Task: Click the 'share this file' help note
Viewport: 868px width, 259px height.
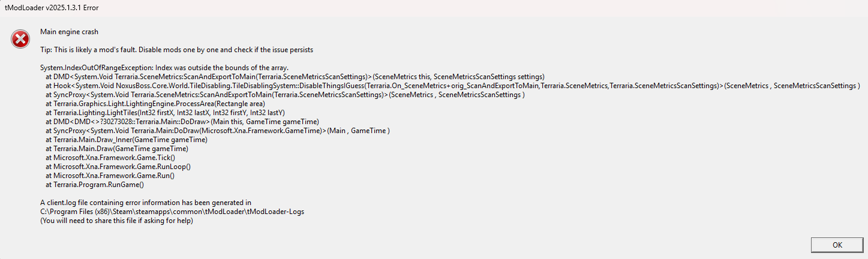Action: pyautogui.click(x=116, y=221)
